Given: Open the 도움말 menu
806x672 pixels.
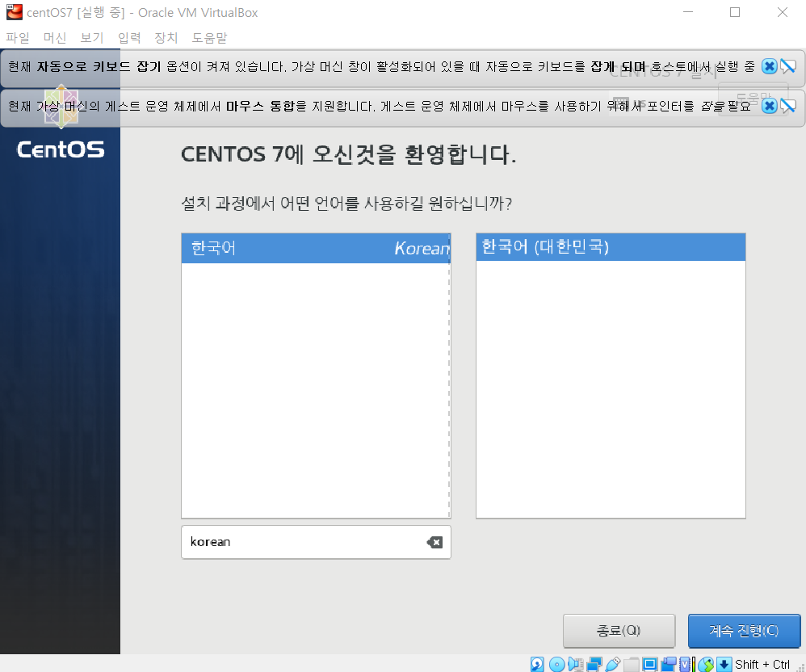Looking at the screenshot, I should pos(210,37).
